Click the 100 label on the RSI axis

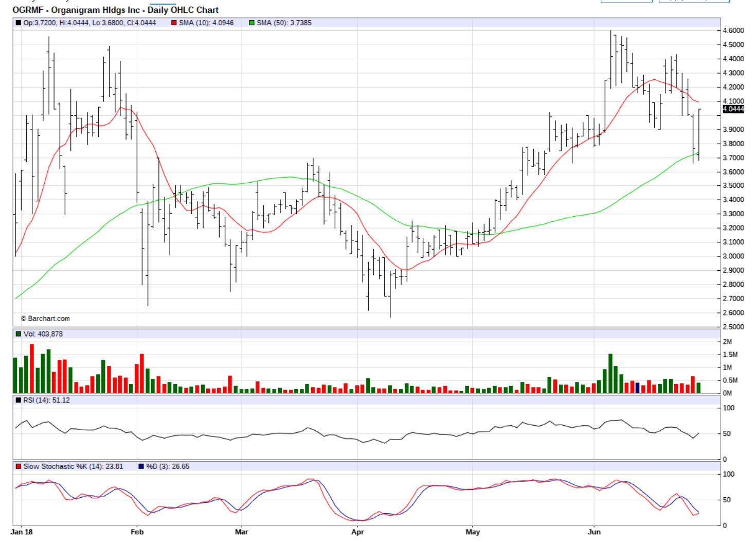[729, 408]
